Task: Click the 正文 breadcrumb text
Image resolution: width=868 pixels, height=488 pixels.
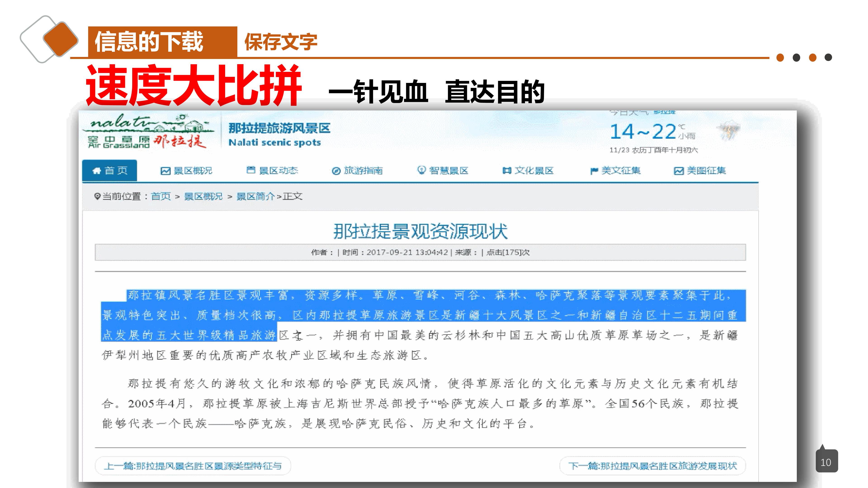Action: pyautogui.click(x=292, y=196)
